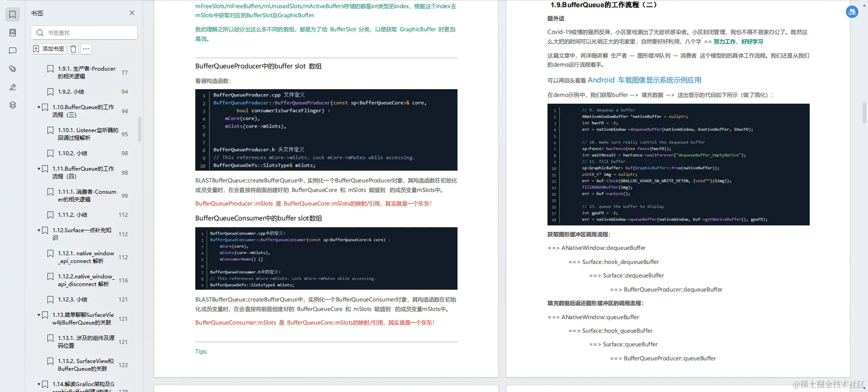Open bookmark 1.9.2. 小结
Viewport: 868px width, 392px height.
tap(71, 91)
